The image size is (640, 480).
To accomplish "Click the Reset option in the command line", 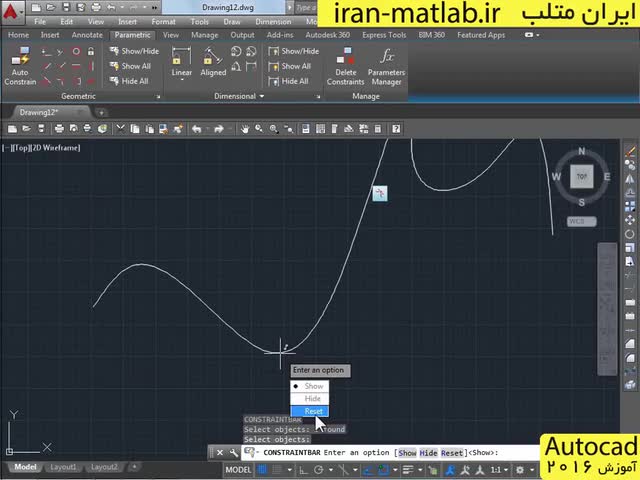I will click(x=451, y=453).
